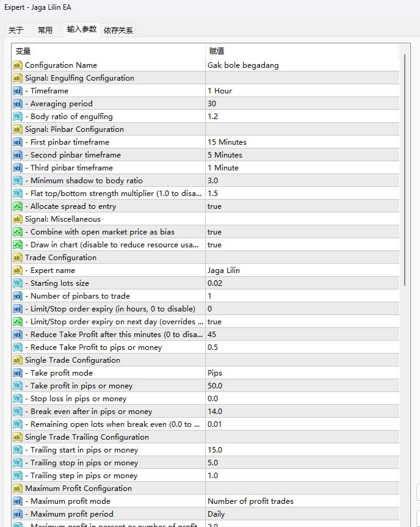
Task: Open the Maximum profit period Daily value
Action: coord(216,514)
